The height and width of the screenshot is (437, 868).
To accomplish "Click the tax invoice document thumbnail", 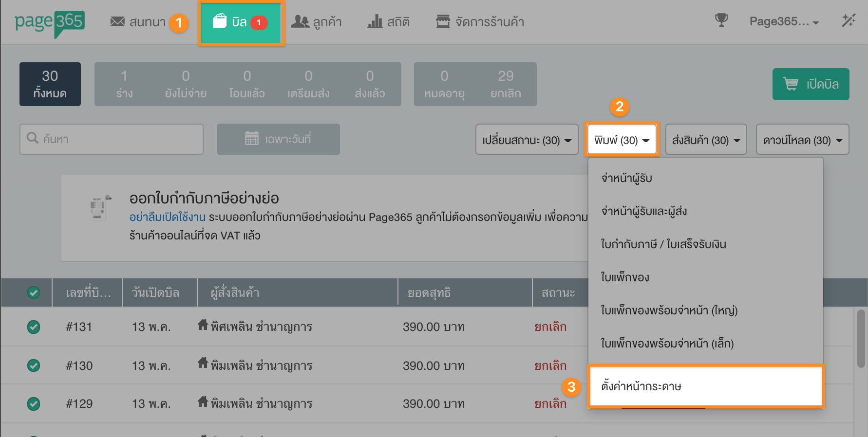I will click(100, 208).
